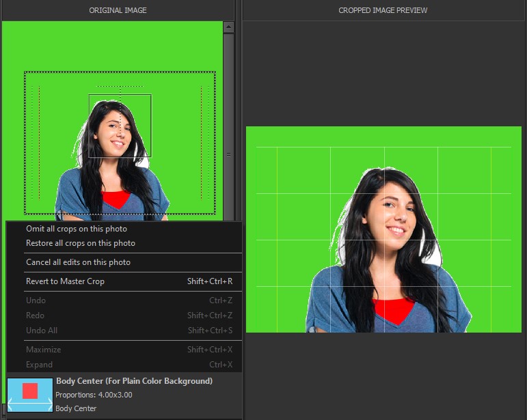Choose Cancel all edits on this photo
527x420 pixels.
(x=78, y=262)
